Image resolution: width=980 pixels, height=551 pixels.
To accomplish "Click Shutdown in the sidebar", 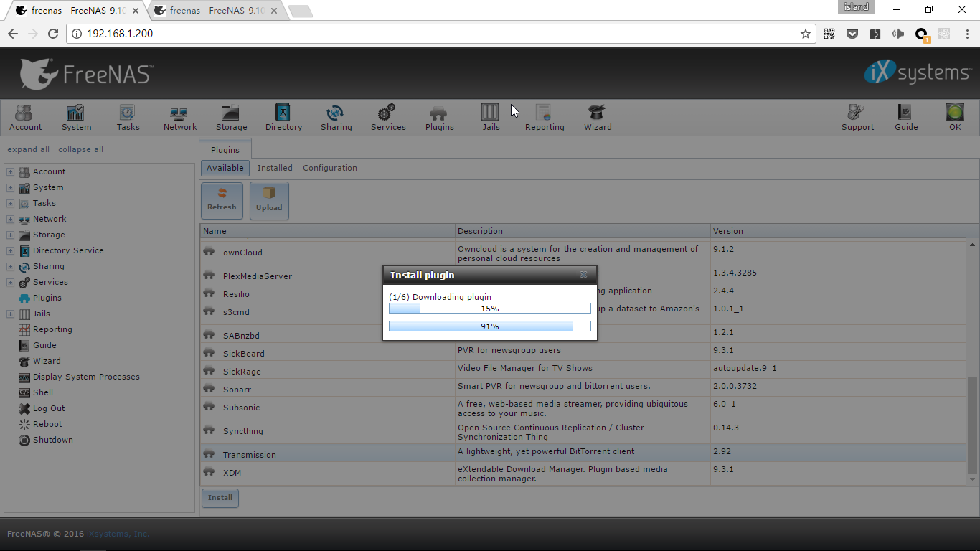I will click(52, 440).
